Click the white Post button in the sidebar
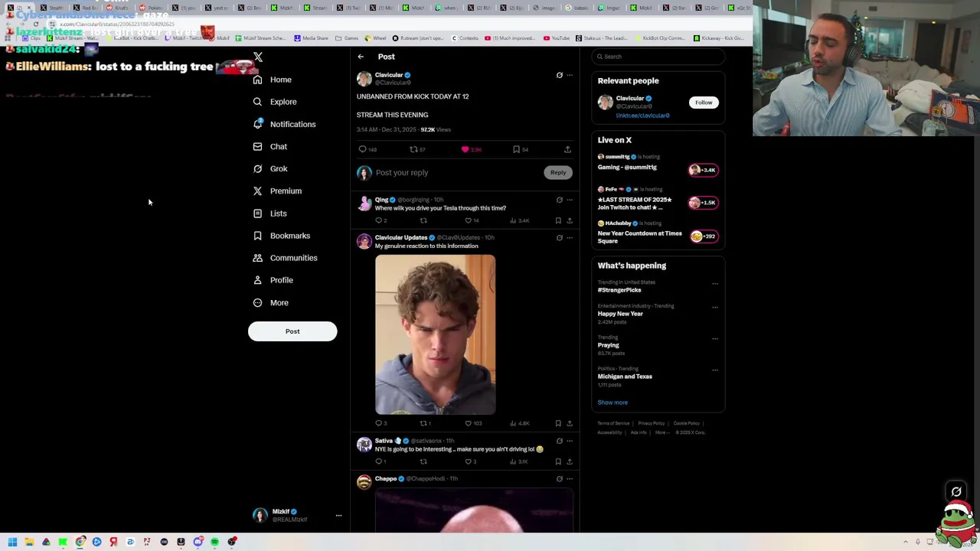This screenshot has width=980, height=551. click(292, 331)
